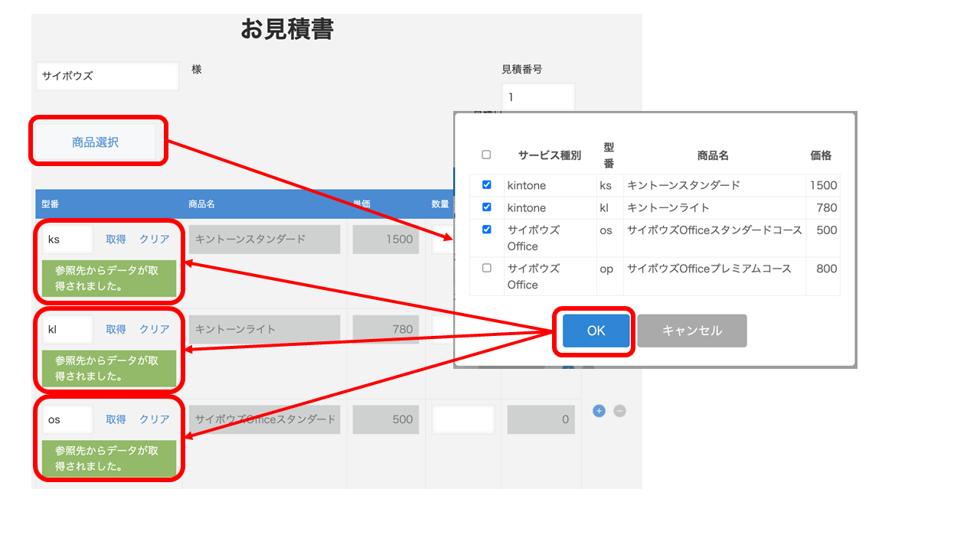Confirm selection with the OK button
Viewport: 980px width, 551px height.
pyautogui.click(x=596, y=331)
